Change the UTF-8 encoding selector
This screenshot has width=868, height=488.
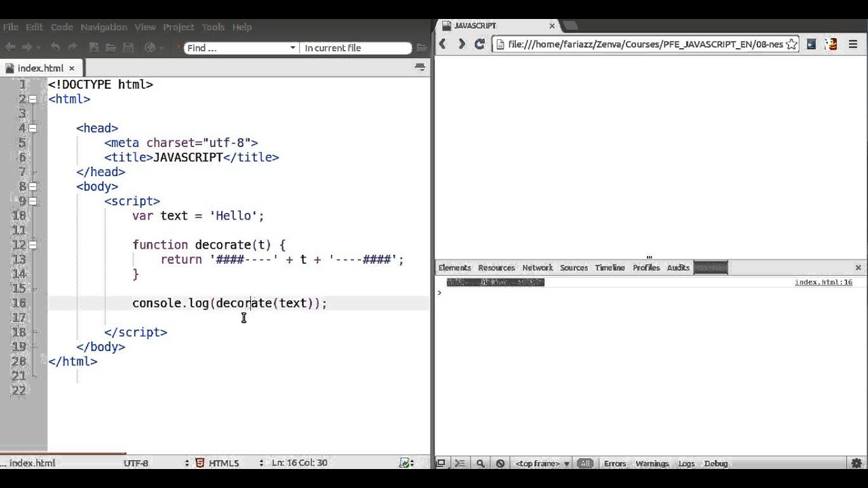(156, 463)
